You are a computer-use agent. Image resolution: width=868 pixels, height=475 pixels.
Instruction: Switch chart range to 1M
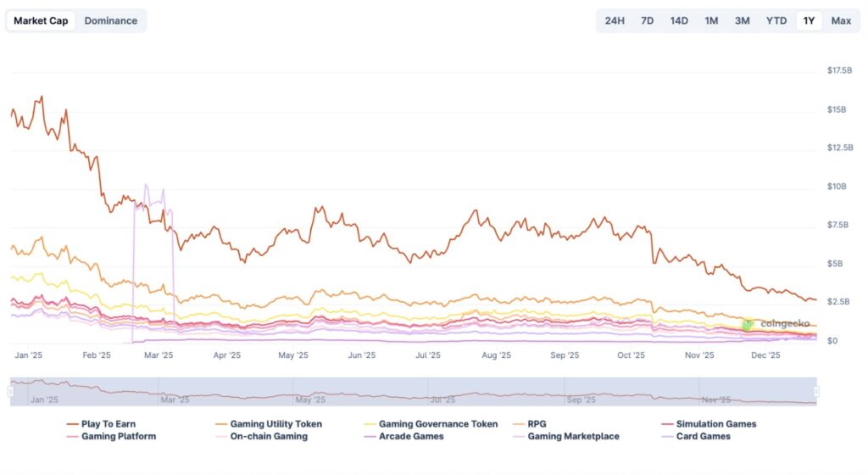coord(711,20)
